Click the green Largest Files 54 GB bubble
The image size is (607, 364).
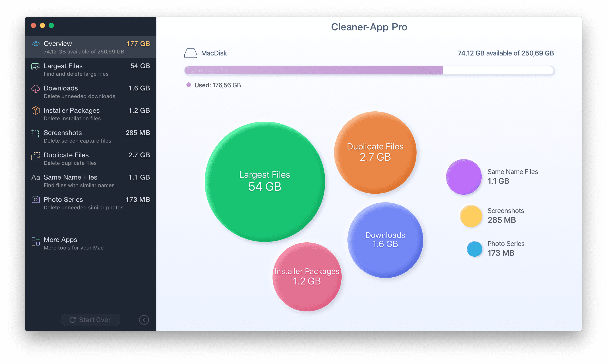265,182
